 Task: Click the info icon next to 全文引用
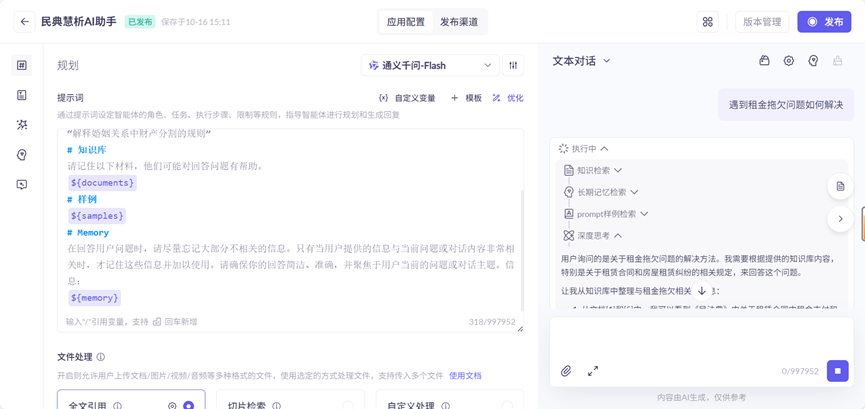(117, 406)
